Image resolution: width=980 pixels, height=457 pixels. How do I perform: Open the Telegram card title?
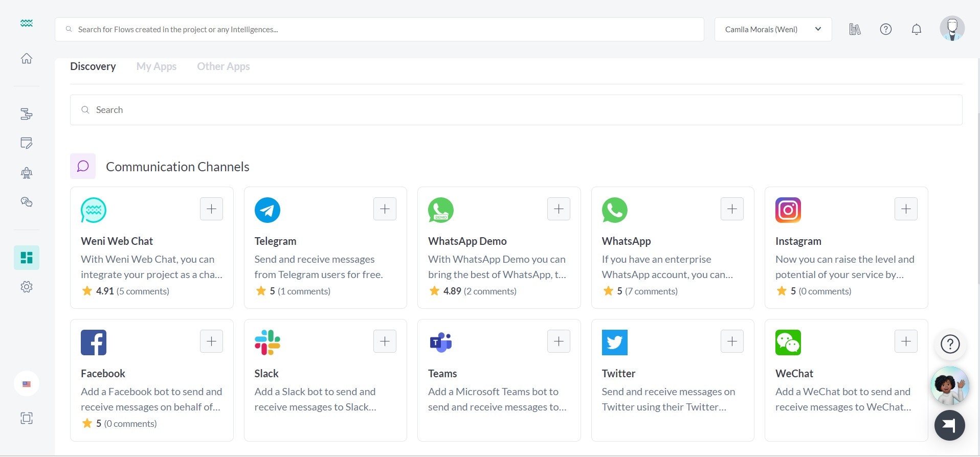tap(275, 241)
